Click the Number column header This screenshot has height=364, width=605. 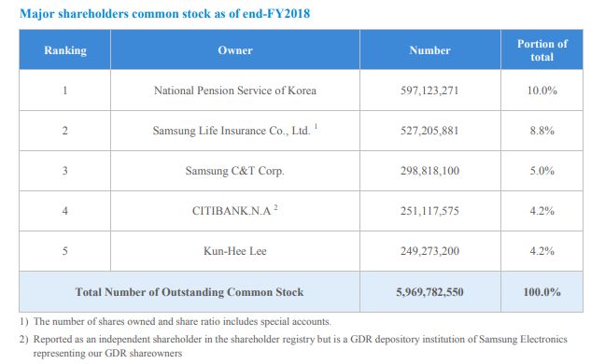pyautogui.click(x=430, y=50)
